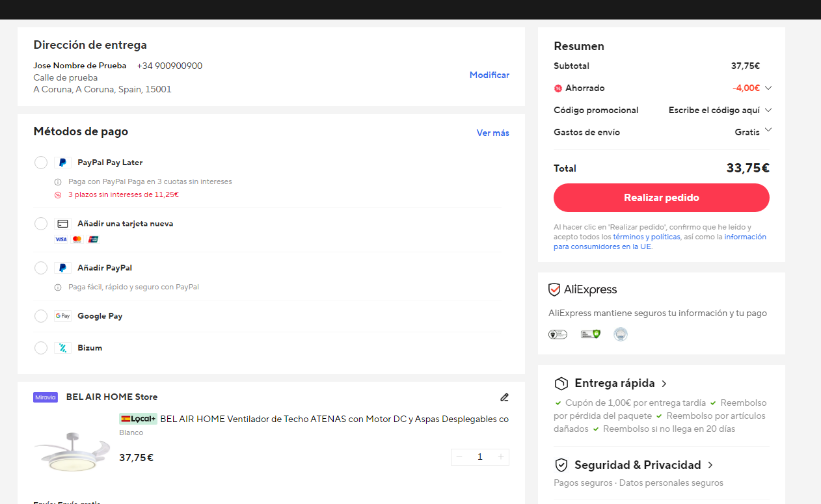
Task: Click the Blanco color variant text
Action: pyautogui.click(x=131, y=433)
